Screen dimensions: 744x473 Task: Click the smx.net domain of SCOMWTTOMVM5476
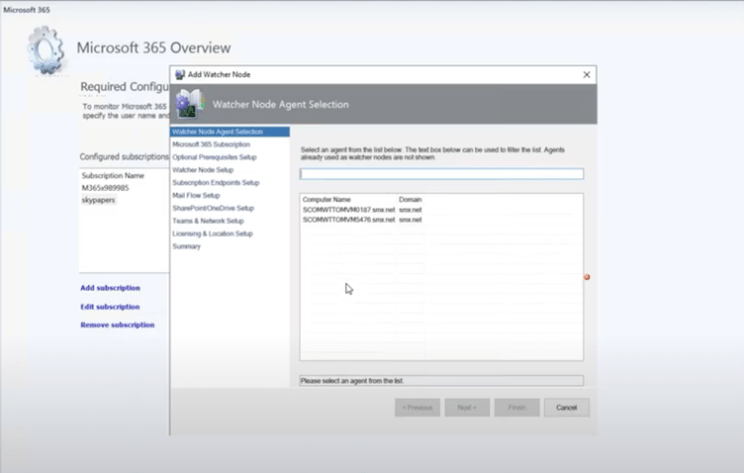click(410, 220)
